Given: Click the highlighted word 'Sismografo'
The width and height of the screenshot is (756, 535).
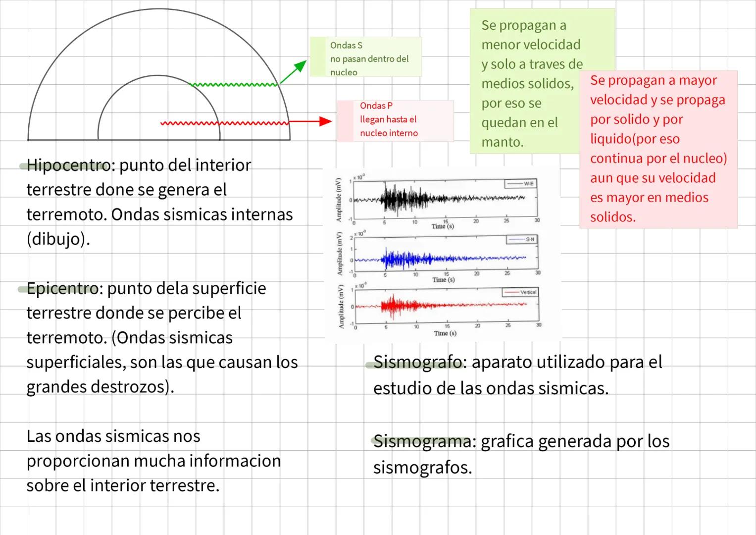Looking at the screenshot, I should (418, 363).
